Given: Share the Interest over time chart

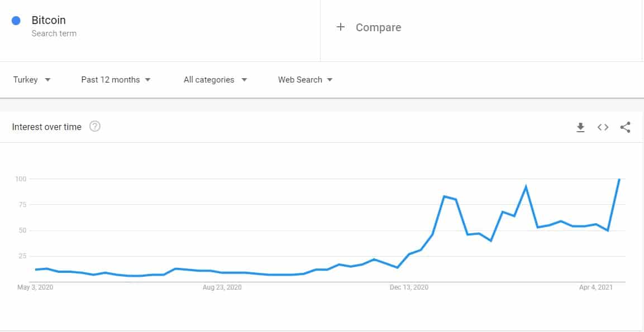Looking at the screenshot, I should [x=625, y=127].
